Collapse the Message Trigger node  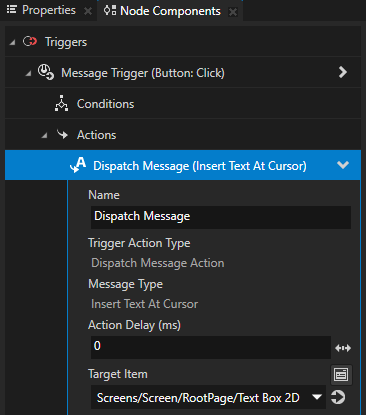(x=28, y=73)
